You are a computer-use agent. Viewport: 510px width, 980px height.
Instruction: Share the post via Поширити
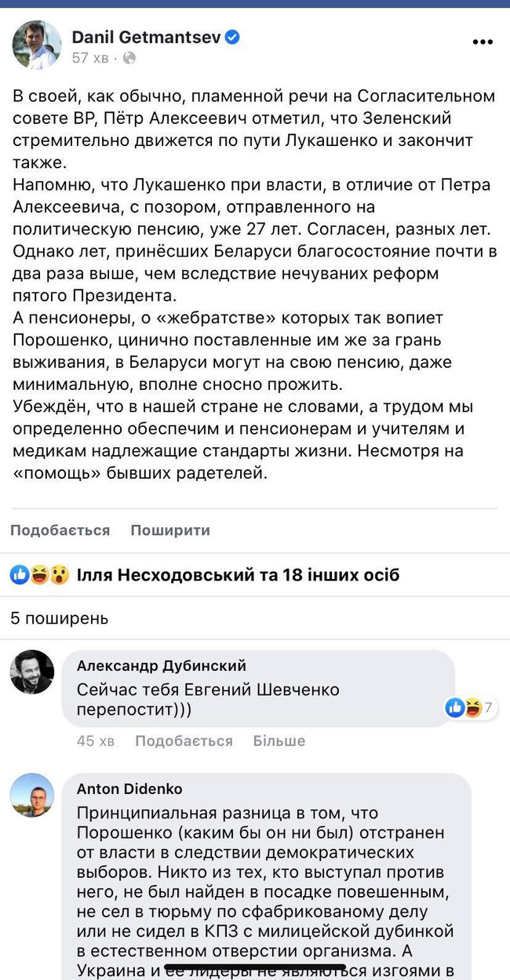pos(169,530)
